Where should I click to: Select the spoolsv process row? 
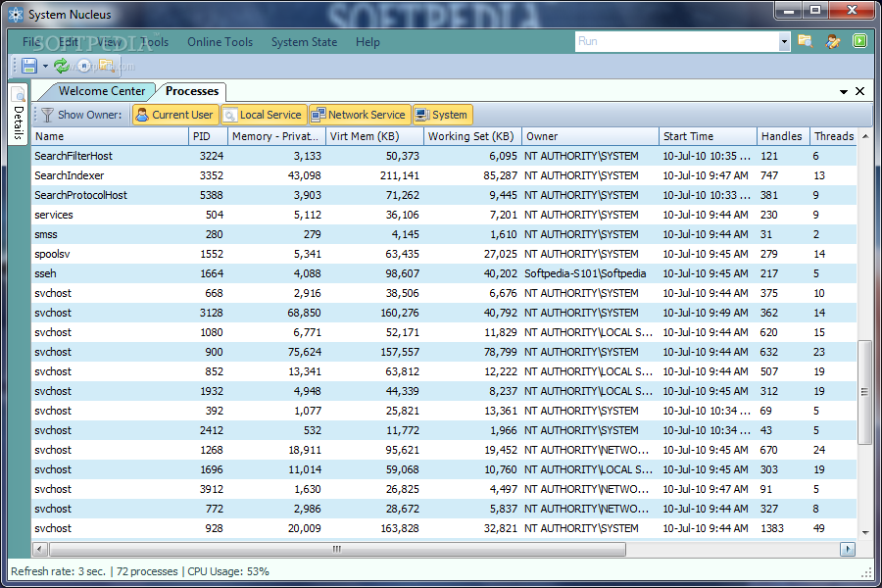pyautogui.click(x=444, y=254)
